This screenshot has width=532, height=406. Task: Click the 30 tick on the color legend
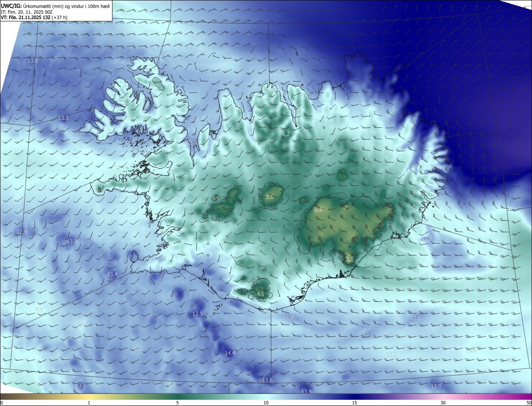(443, 403)
